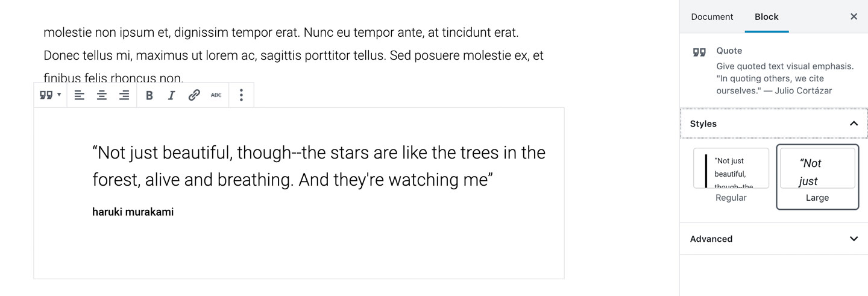Choose the Large quote style
Image resolution: width=868 pixels, height=296 pixels.
[x=817, y=177]
